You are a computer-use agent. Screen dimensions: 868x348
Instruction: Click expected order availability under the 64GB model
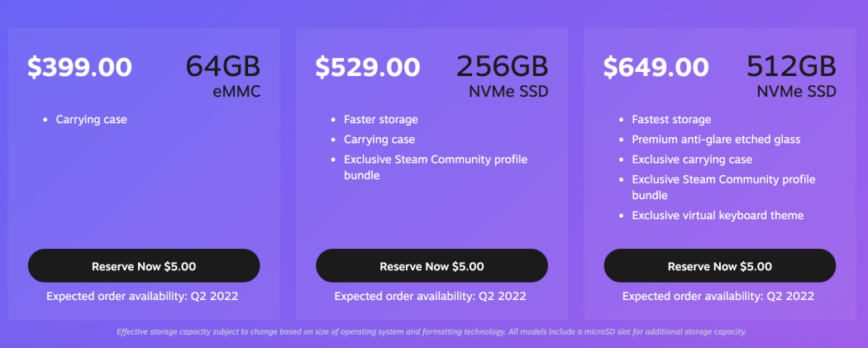click(x=142, y=296)
